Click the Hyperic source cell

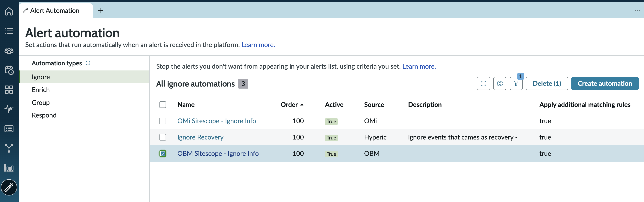tap(375, 137)
